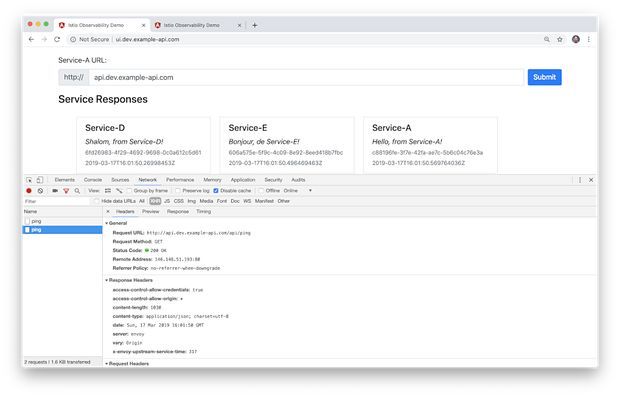The image size is (620, 397).
Task: Click the browser back arrow
Action: tap(31, 40)
